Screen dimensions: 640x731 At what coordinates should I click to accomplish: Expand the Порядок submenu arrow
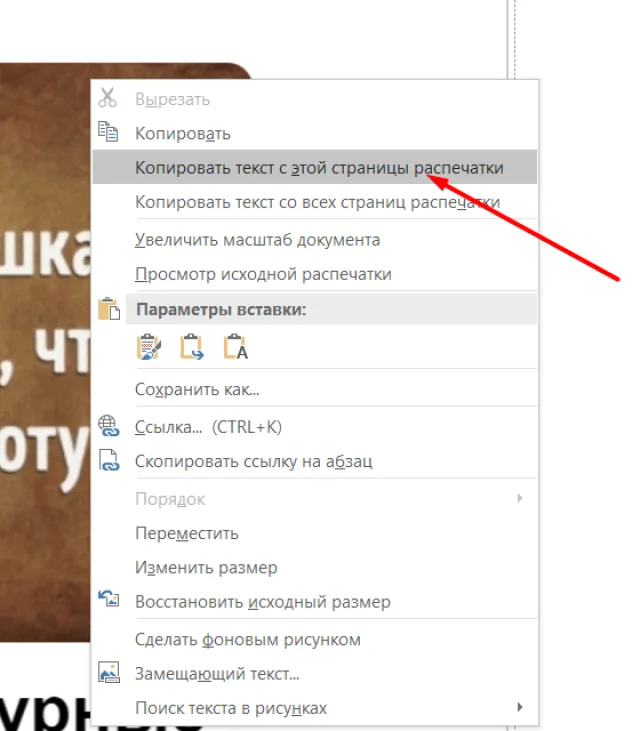pos(520,498)
